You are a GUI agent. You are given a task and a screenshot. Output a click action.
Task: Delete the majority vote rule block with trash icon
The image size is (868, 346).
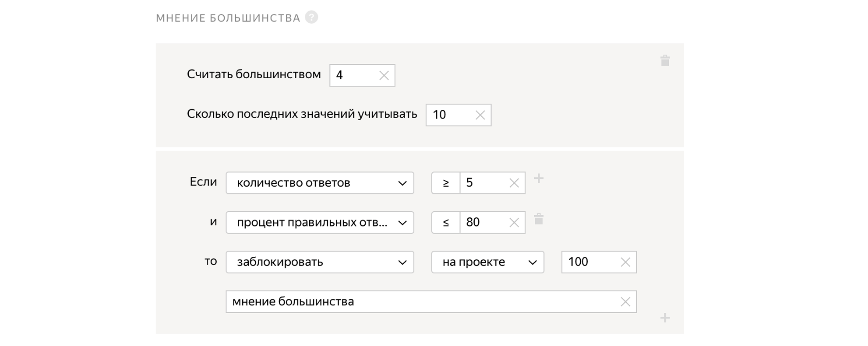pos(665,60)
